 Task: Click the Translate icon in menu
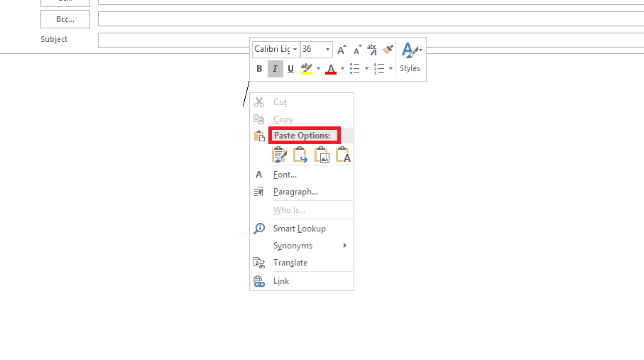point(259,263)
